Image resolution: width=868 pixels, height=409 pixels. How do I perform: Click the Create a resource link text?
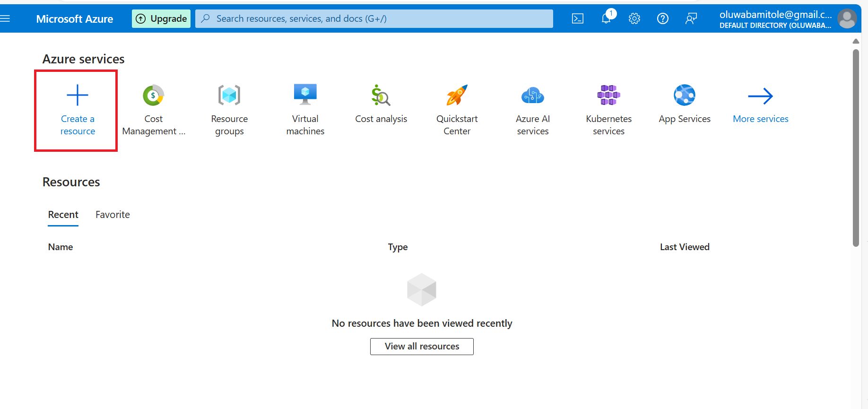click(78, 125)
